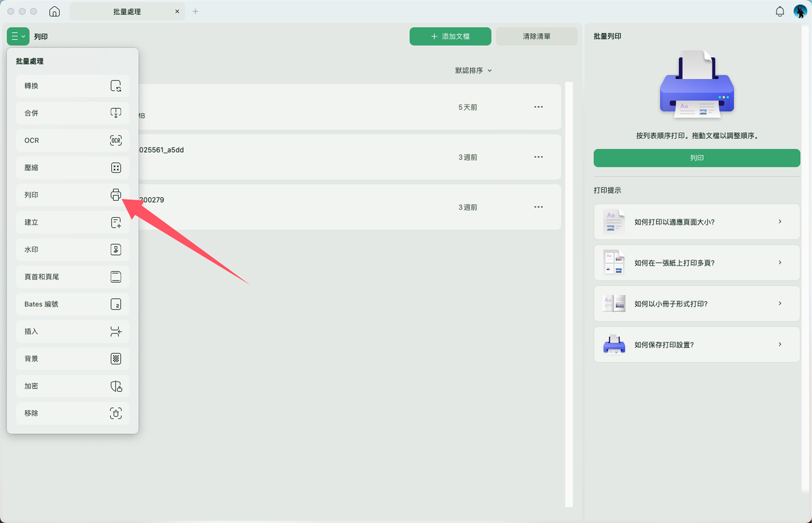Select the file row ending 200279

pos(350,207)
